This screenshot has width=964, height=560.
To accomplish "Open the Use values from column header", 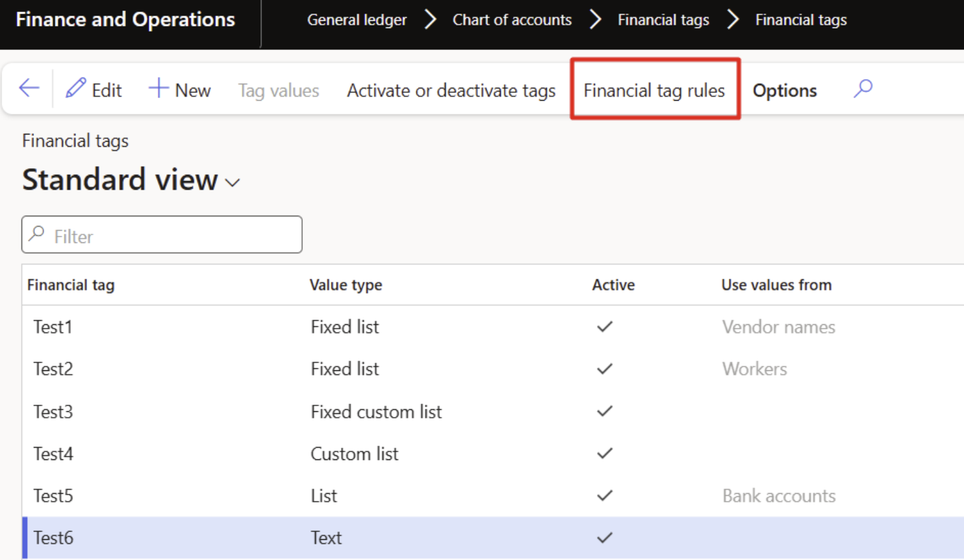I will point(776,285).
